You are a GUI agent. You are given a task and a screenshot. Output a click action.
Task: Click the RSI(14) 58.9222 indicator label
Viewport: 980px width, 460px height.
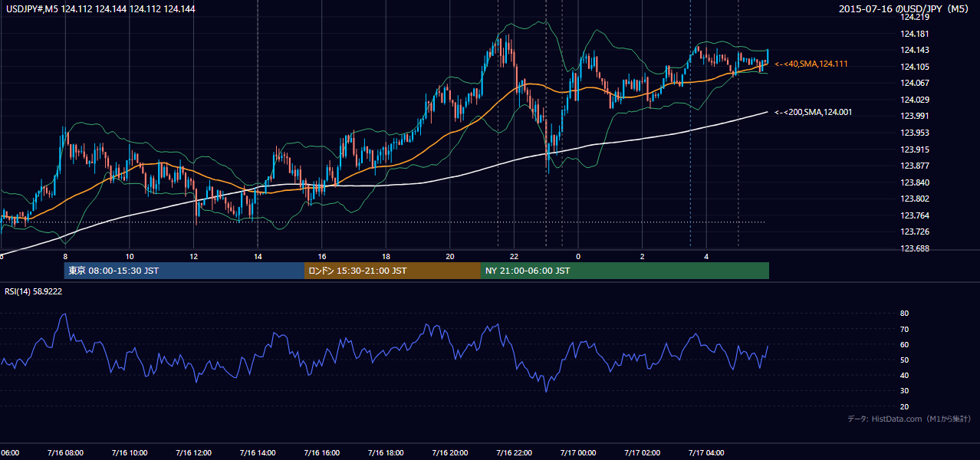point(34,291)
